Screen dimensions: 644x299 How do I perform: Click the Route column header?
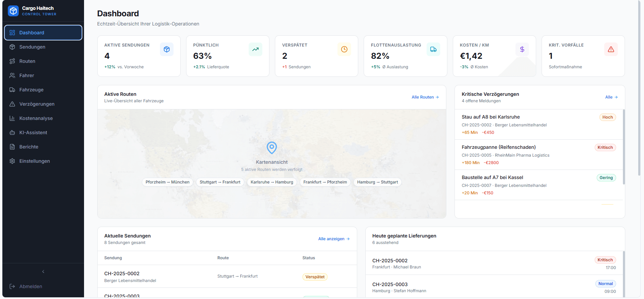223,258
